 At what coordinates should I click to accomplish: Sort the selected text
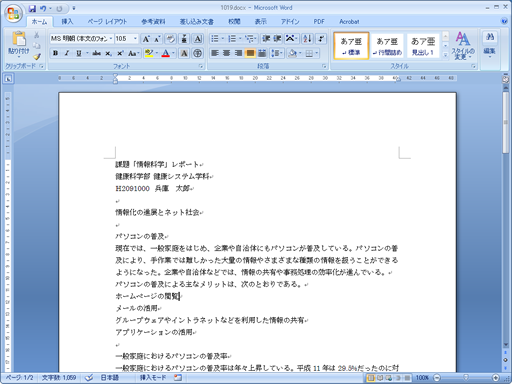[x=307, y=39]
